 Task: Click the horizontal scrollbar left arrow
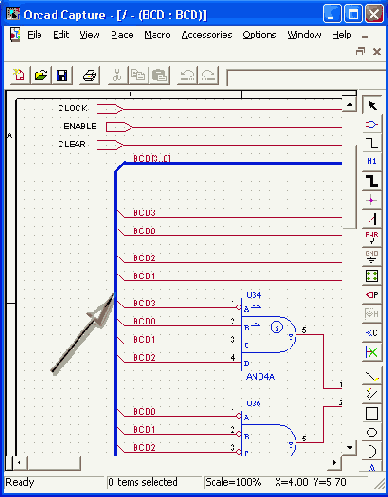click(x=19, y=463)
